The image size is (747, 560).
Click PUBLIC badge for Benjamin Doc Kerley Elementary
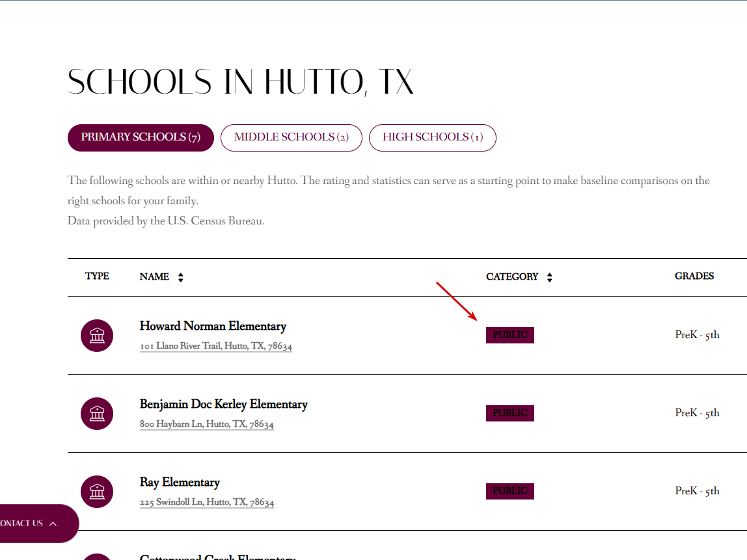coord(509,414)
